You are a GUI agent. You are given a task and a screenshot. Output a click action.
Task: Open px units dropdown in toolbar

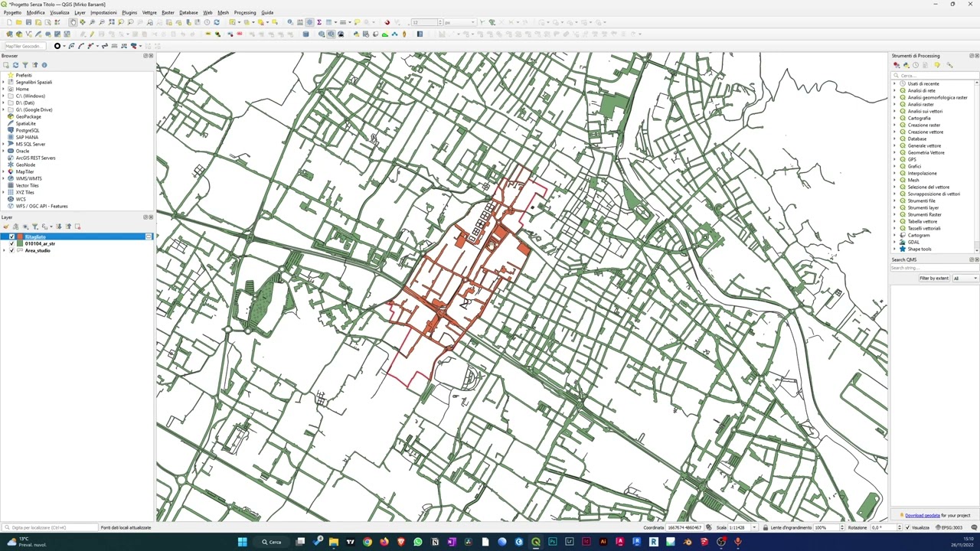coord(459,22)
